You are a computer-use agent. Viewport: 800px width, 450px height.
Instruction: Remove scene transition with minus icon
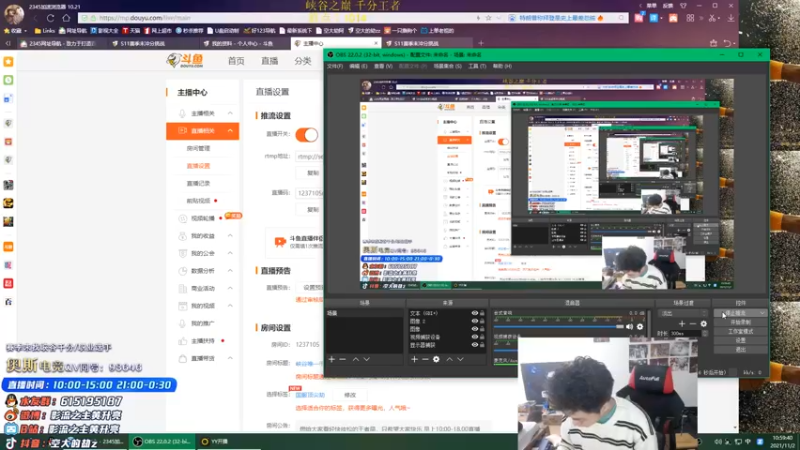coord(692,323)
